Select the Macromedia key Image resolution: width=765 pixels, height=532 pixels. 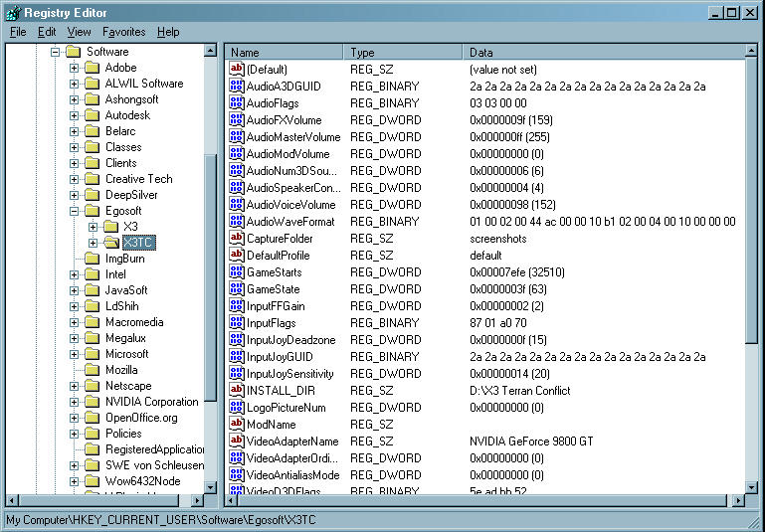[x=134, y=322]
